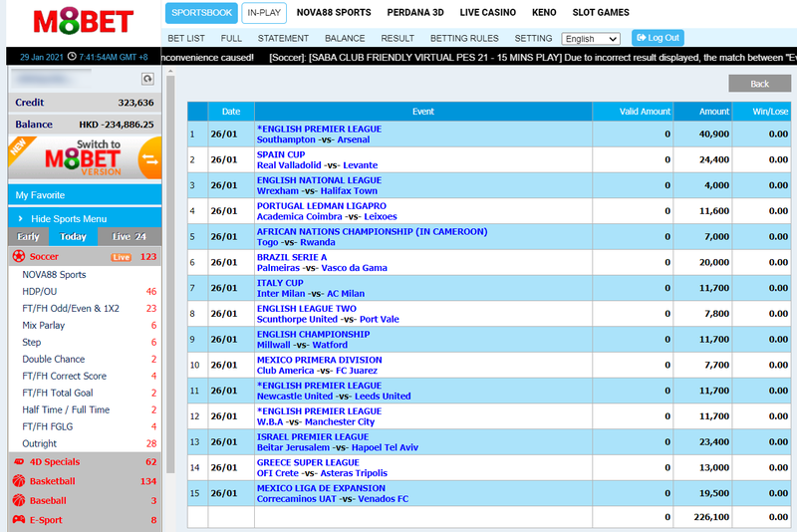Open the BET LIST submenu item
Viewport: 797px width, 532px height.
pyautogui.click(x=186, y=38)
